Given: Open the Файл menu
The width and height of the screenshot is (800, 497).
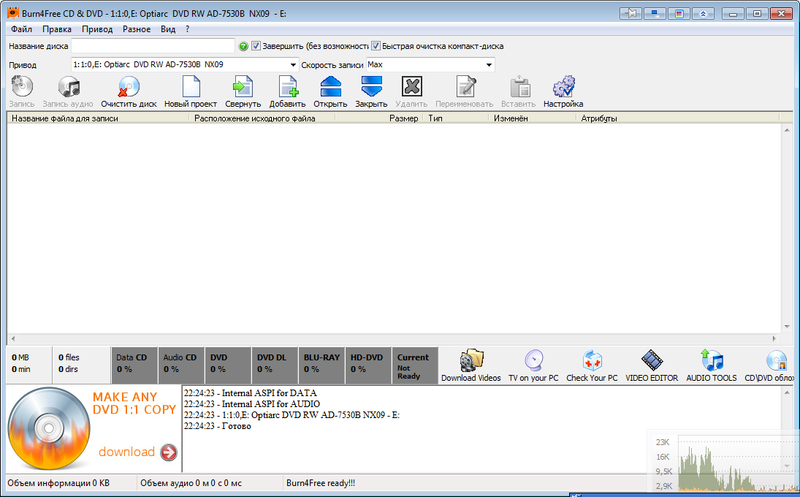Looking at the screenshot, I should [21, 30].
